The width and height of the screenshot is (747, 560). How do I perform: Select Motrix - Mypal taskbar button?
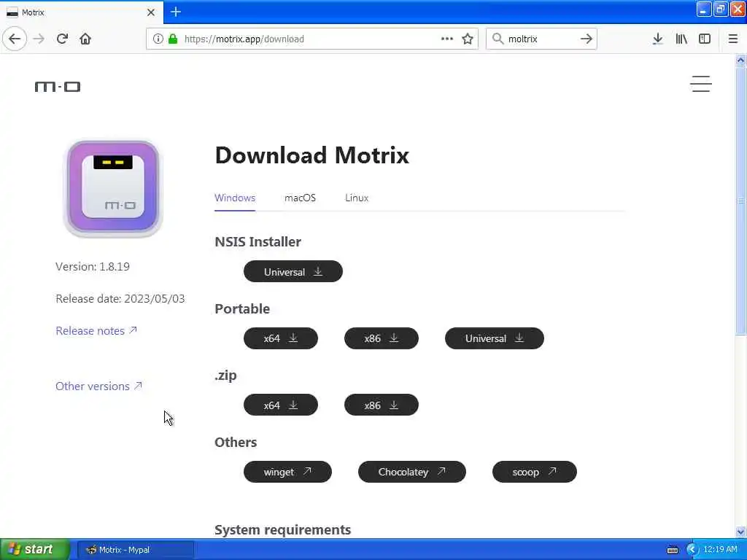tap(135, 550)
